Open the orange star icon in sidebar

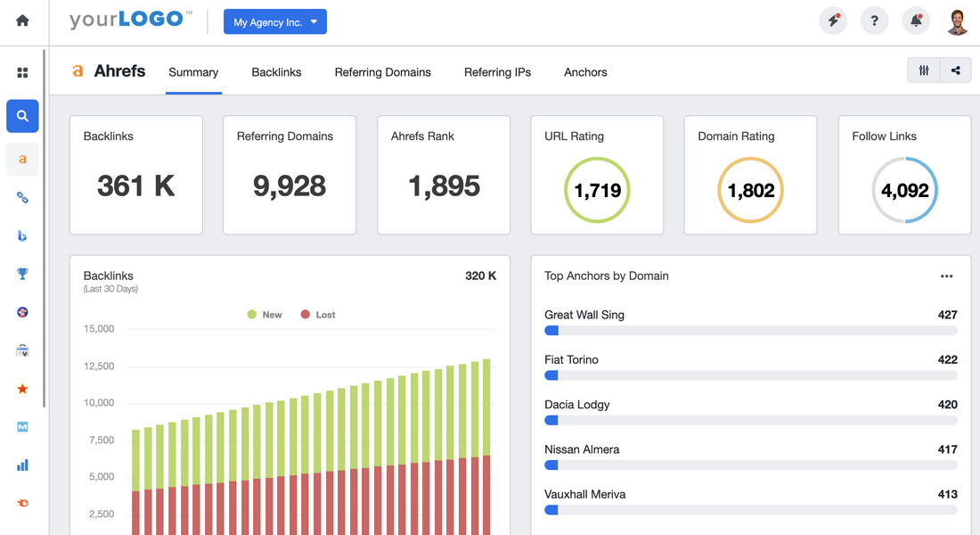pyautogui.click(x=22, y=389)
